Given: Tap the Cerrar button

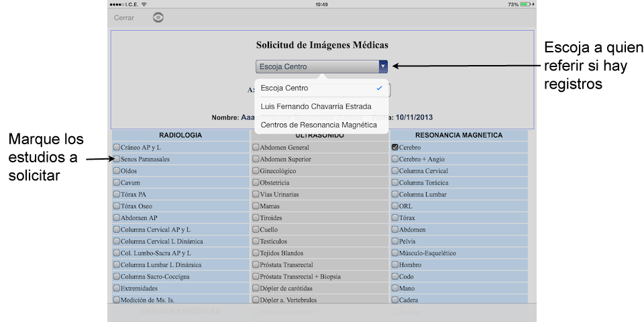Looking at the screenshot, I should (123, 17).
